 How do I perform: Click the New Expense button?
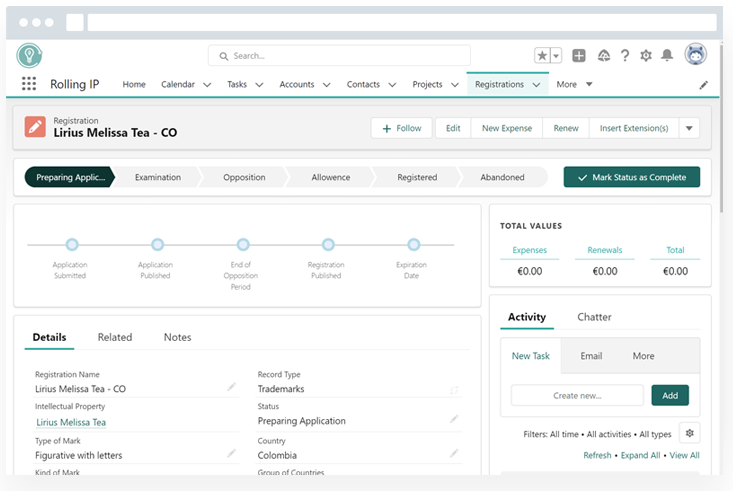click(x=507, y=128)
